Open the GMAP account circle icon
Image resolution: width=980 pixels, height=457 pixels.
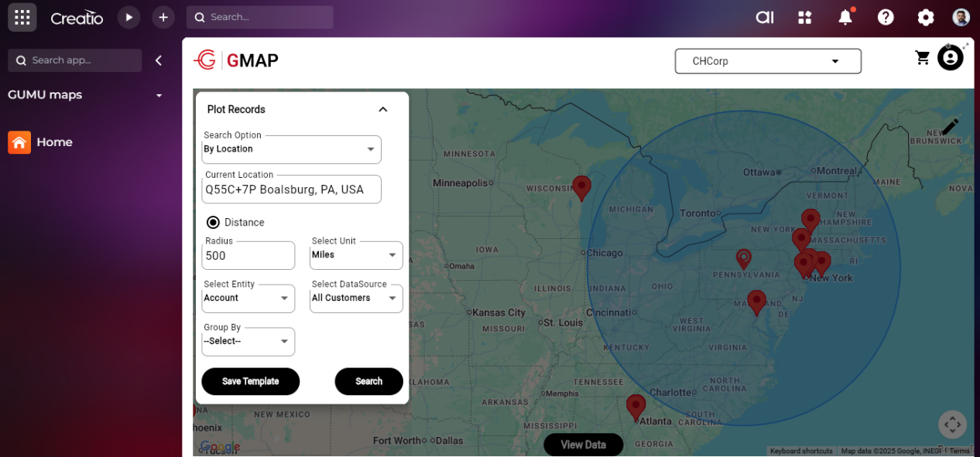click(x=951, y=58)
